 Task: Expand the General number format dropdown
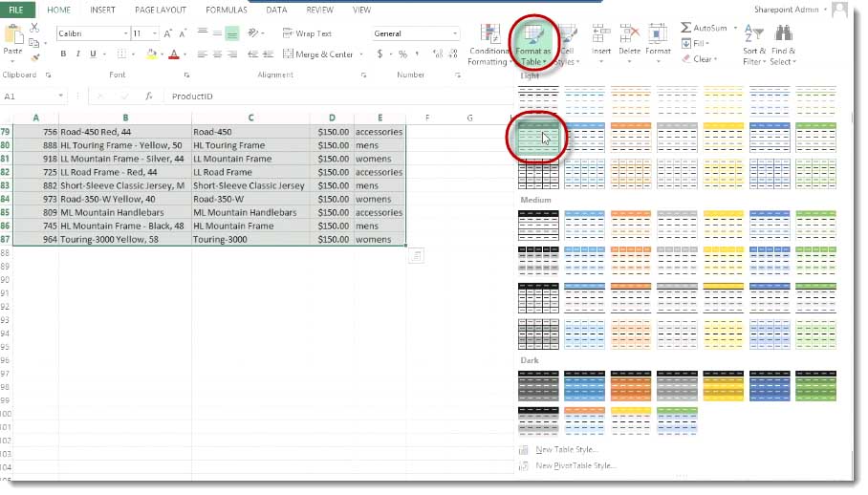pos(454,33)
